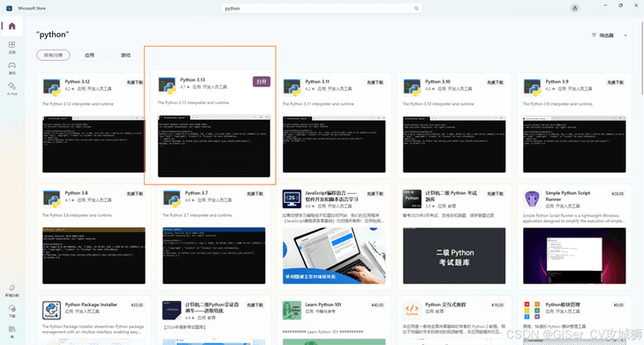The image size is (644, 345).
Task: Open the Python 3.8 terminal screenshot
Action: coord(94,256)
